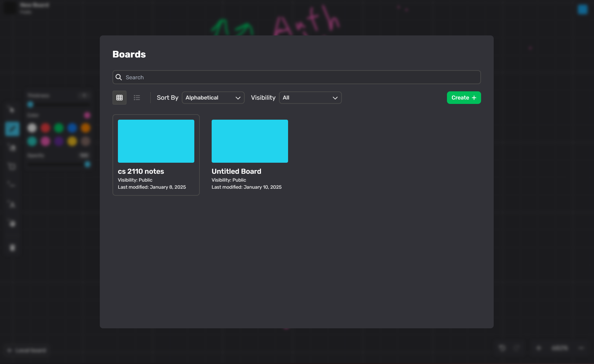Click the blue user avatar icon
Viewport: 594px width, 364px height.
click(582, 10)
